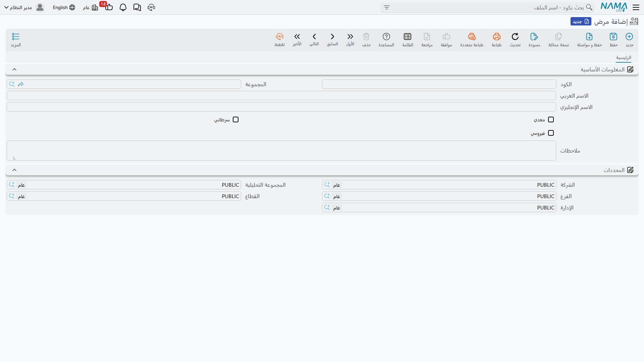Open notifications bell icon
This screenshot has height=362, width=644.
point(123,7)
